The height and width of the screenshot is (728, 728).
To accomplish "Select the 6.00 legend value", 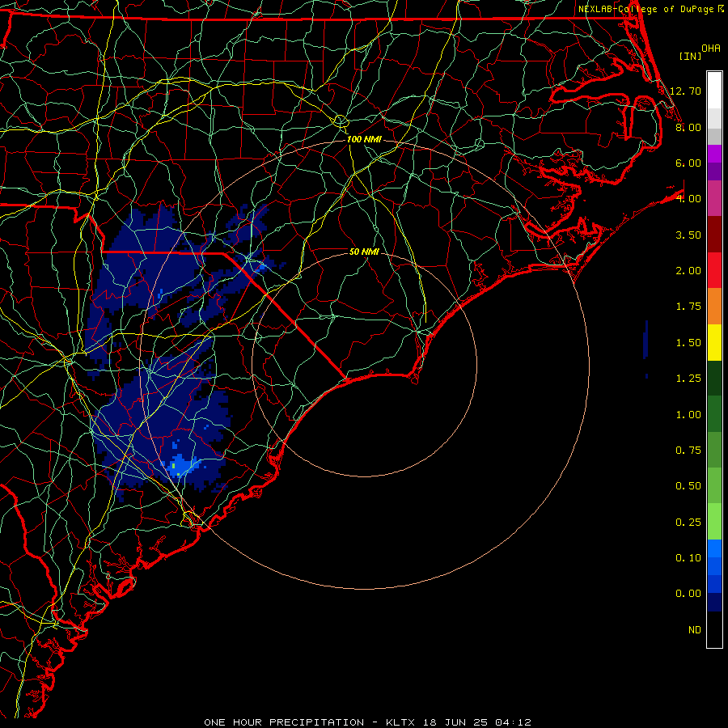I will [688, 163].
